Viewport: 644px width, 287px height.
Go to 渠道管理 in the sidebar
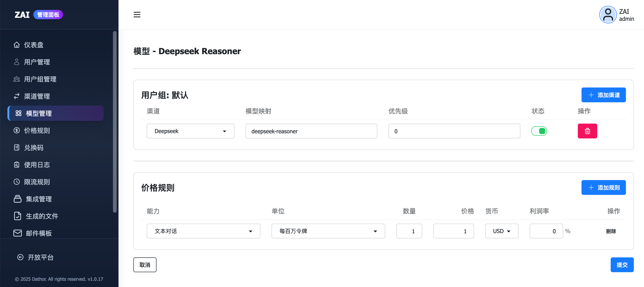coord(37,96)
